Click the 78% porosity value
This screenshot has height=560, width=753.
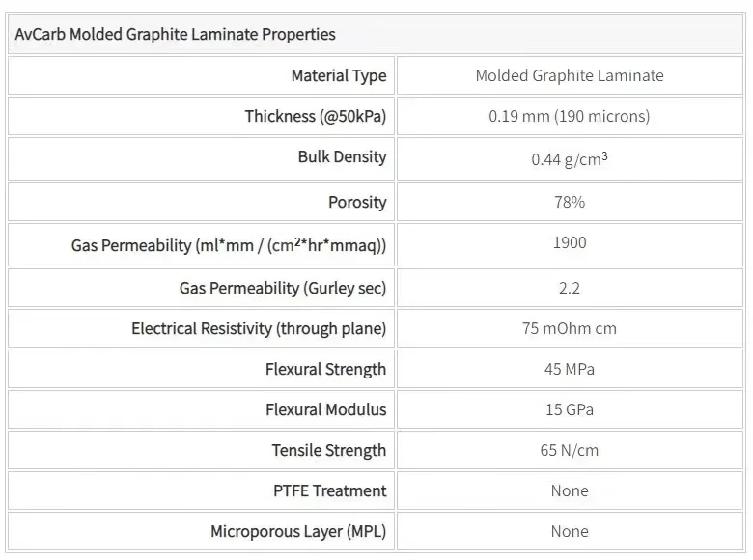click(570, 202)
